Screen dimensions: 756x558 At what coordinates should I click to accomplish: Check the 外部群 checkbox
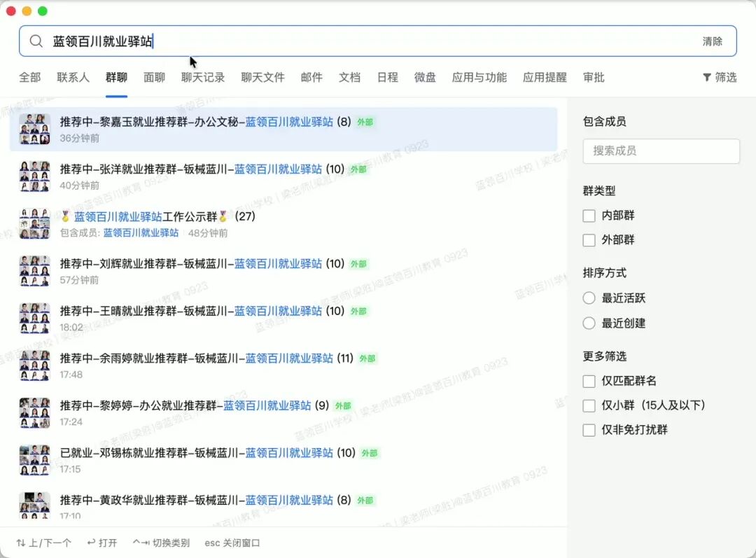click(x=589, y=240)
